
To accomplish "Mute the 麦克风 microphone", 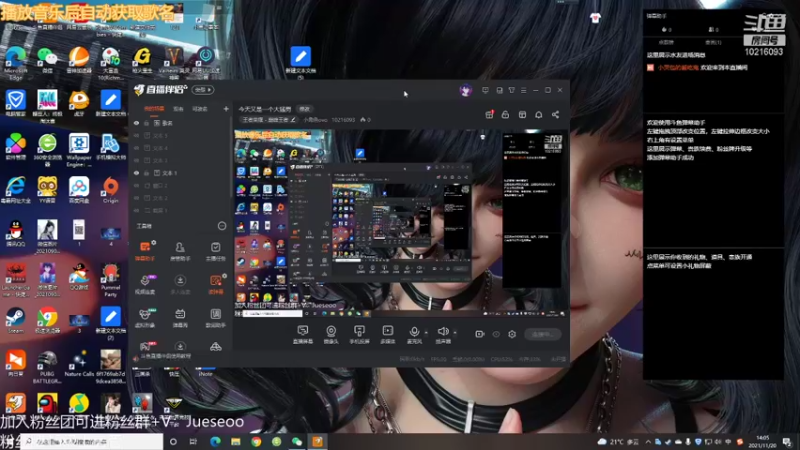I will click(414, 334).
